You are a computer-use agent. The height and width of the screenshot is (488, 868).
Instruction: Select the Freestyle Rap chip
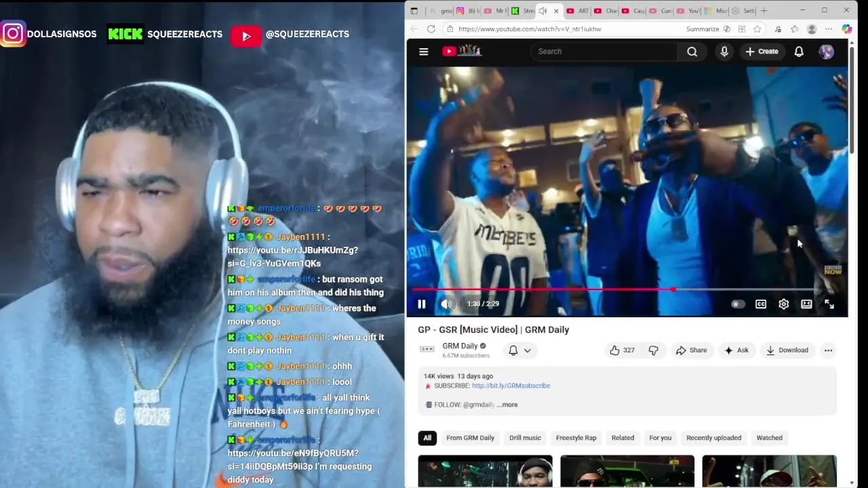pyautogui.click(x=576, y=438)
